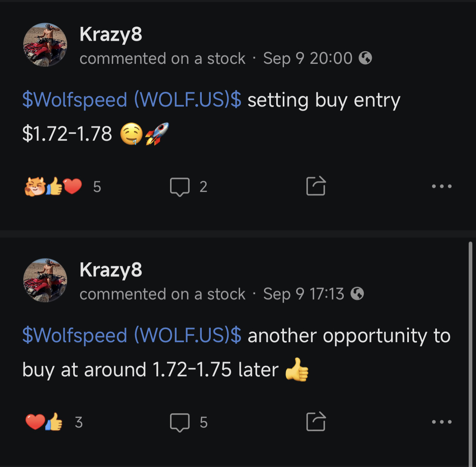Click the globe privacy icon on the top post

point(365,58)
